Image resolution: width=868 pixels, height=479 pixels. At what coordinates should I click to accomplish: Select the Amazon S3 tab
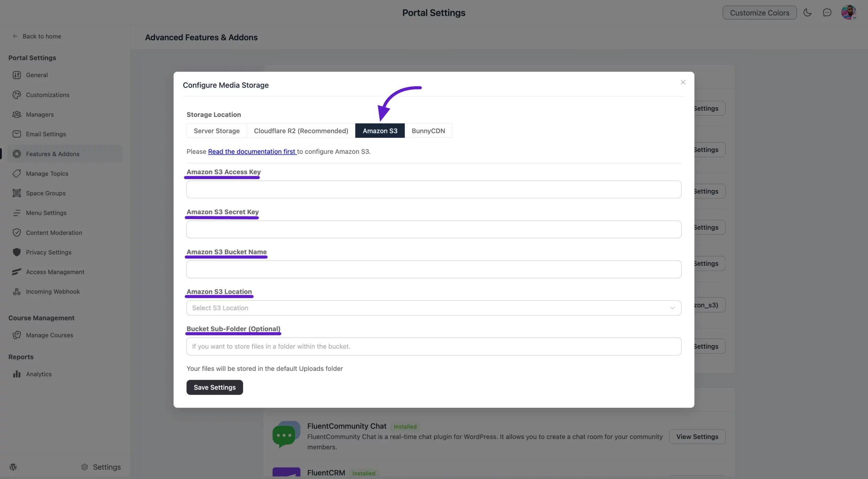pyautogui.click(x=380, y=131)
